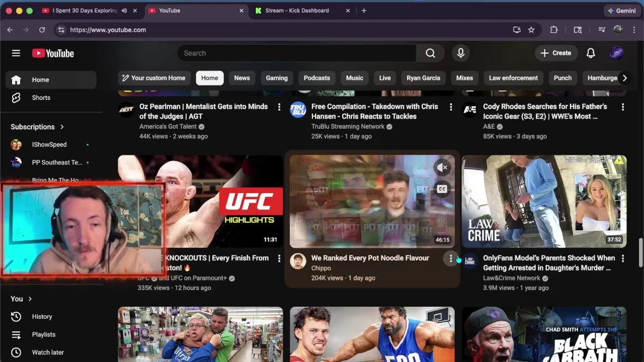Image resolution: width=644 pixels, height=362 pixels.
Task: Toggle captions on the Pot Noodle preview
Action: (x=442, y=189)
